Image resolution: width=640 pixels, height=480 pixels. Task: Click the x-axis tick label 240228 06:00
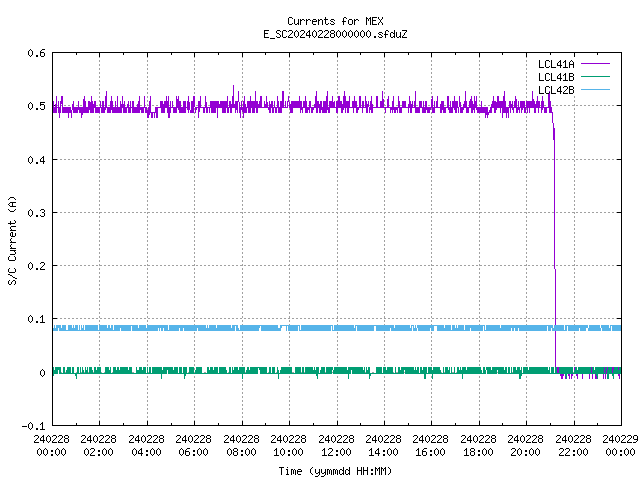click(x=193, y=446)
